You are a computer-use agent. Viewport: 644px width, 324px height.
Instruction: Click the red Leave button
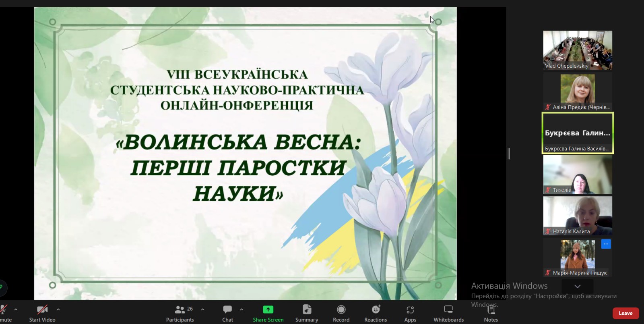click(625, 313)
